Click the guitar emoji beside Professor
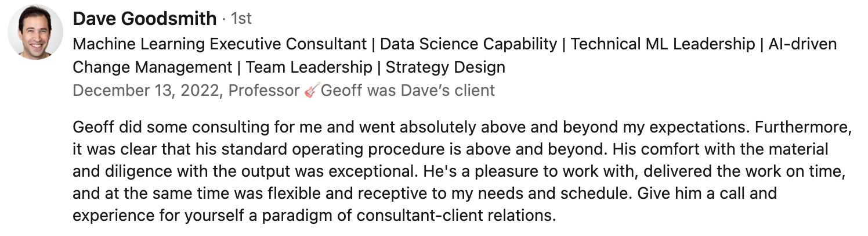This screenshot has width=868, height=236. coord(311,91)
